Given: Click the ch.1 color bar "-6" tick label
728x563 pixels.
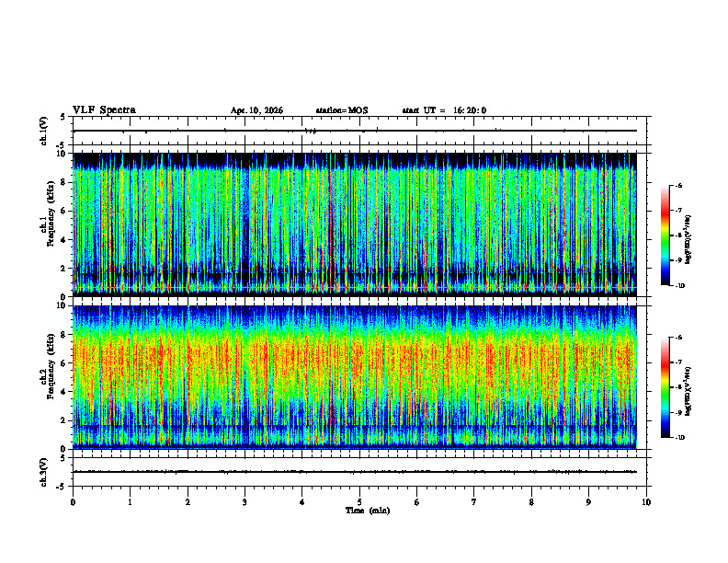Looking at the screenshot, I should tap(678, 186).
